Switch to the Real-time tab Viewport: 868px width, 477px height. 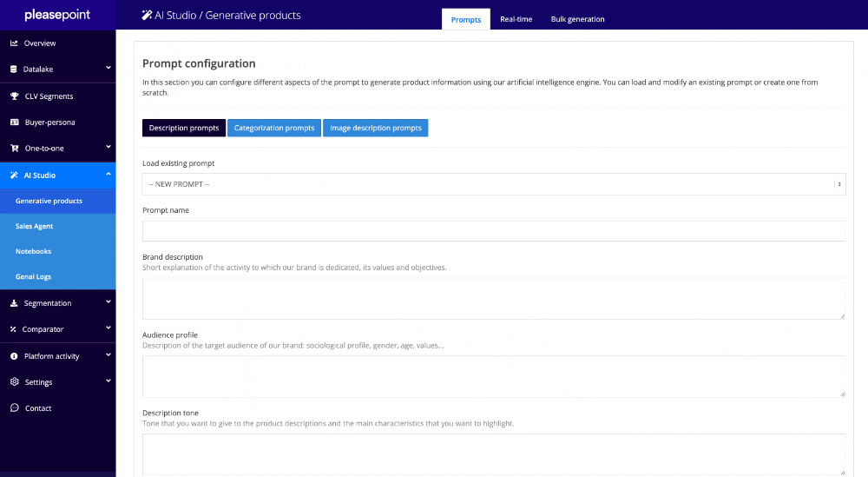coord(516,19)
